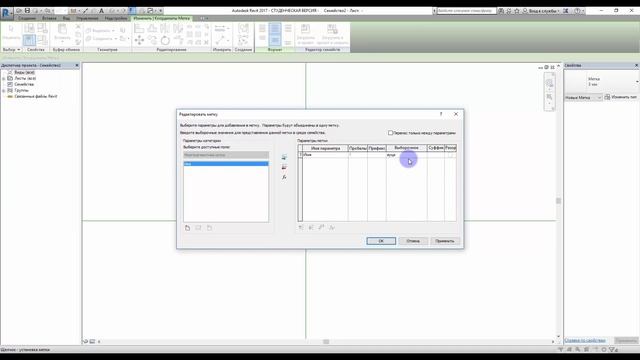640x360 pixels.
Task: Click the OK button in the label dialog
Action: 381,241
